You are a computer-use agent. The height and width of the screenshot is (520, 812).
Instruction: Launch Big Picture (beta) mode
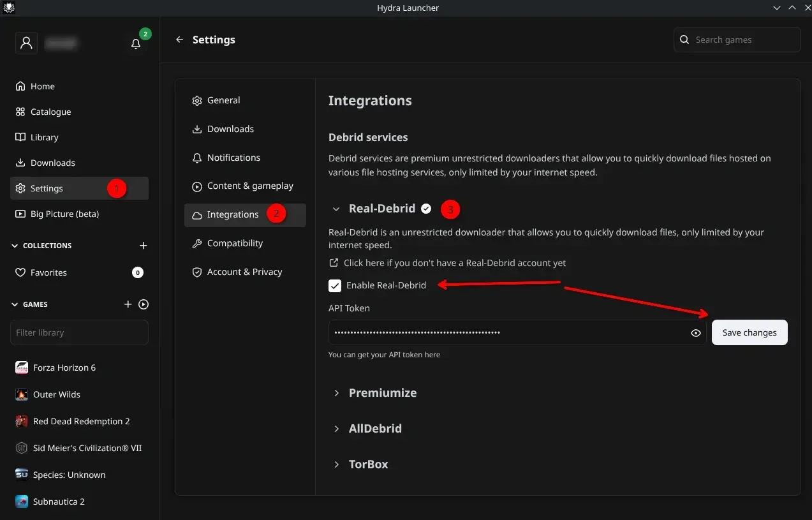click(79, 214)
